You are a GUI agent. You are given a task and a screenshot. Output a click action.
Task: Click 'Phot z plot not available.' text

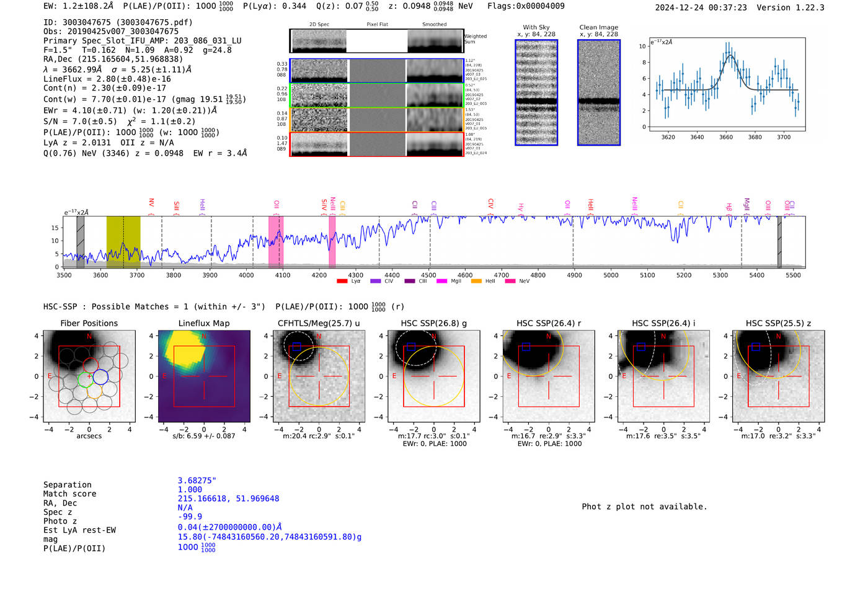click(644, 507)
